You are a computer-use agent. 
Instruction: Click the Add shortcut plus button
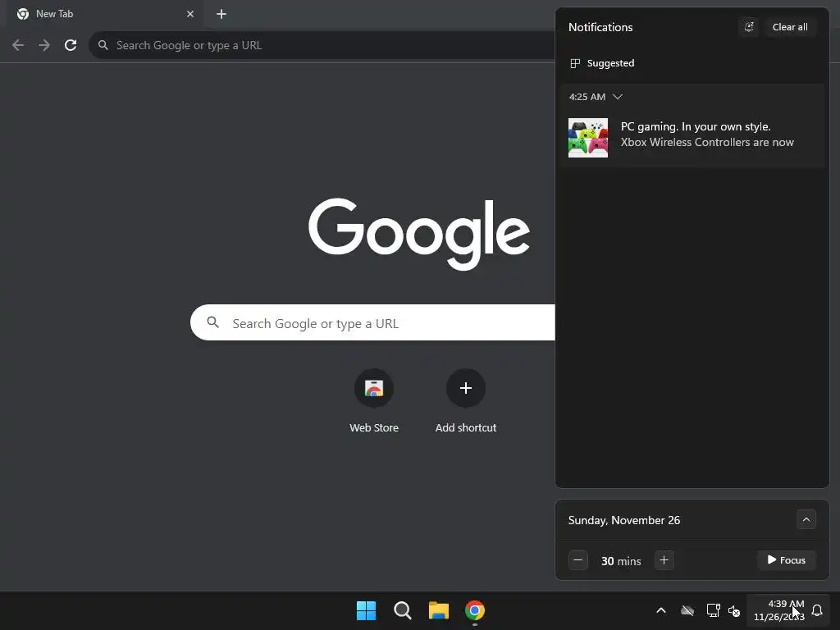(466, 388)
